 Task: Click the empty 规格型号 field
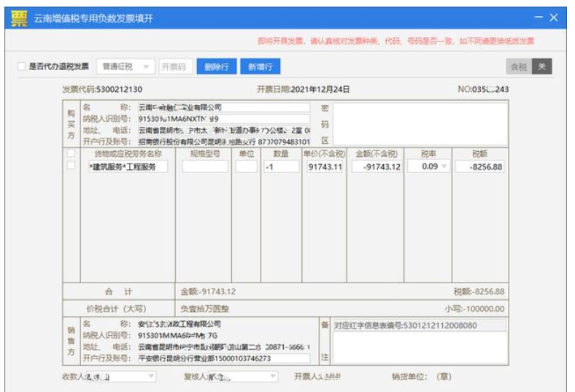pos(205,167)
